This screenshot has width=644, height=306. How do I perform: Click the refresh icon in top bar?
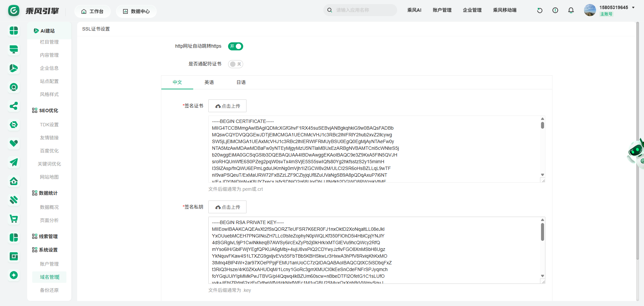[x=540, y=10]
